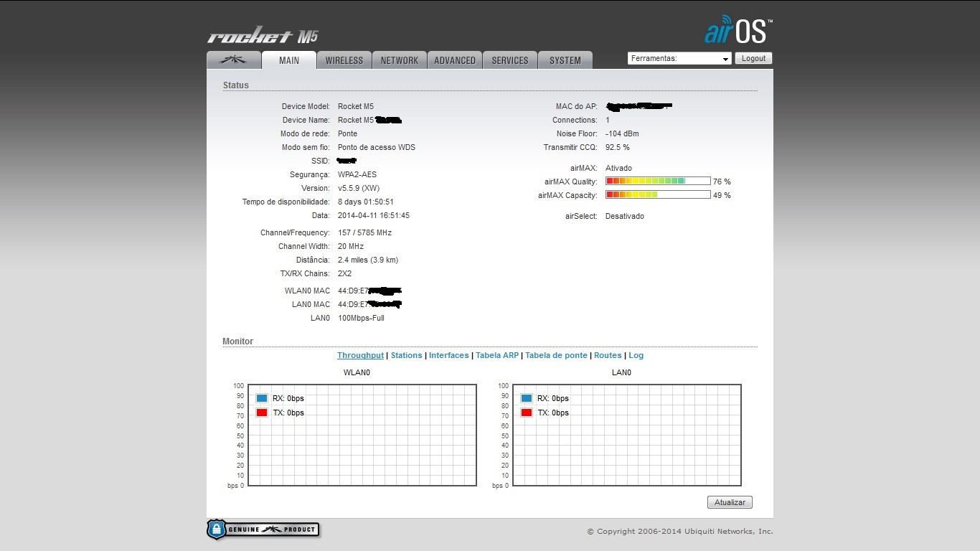Click the airMAX Quality progress bar

pyautogui.click(x=658, y=182)
